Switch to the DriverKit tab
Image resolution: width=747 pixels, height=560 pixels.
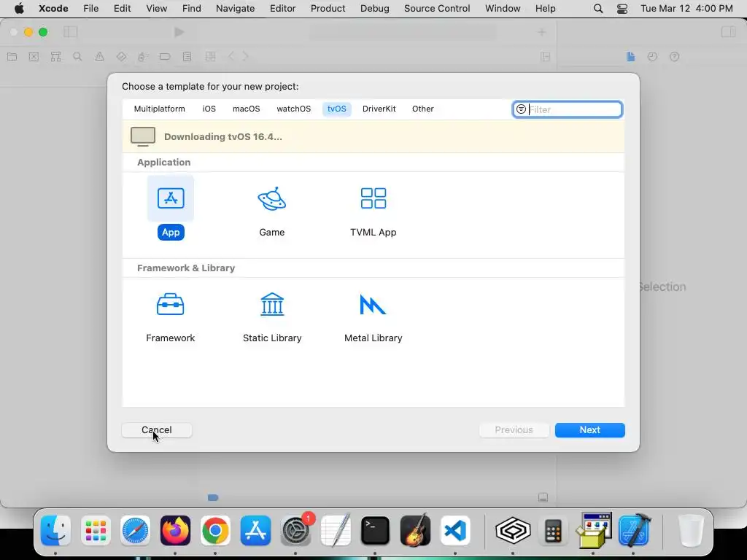click(x=379, y=109)
